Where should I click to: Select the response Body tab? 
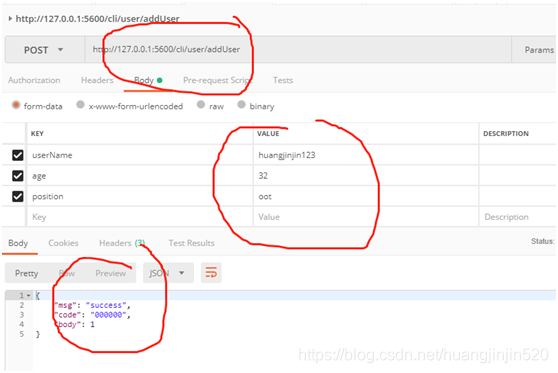18,243
